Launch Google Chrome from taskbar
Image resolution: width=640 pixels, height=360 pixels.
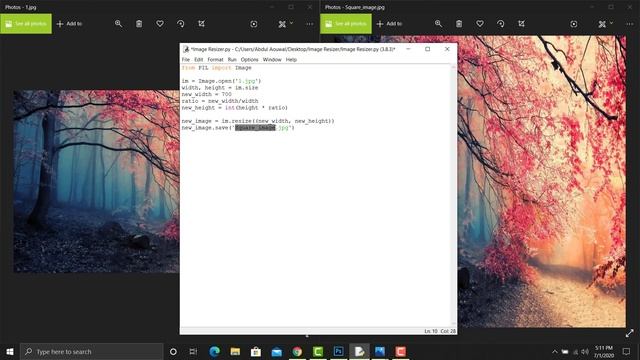tap(297, 351)
